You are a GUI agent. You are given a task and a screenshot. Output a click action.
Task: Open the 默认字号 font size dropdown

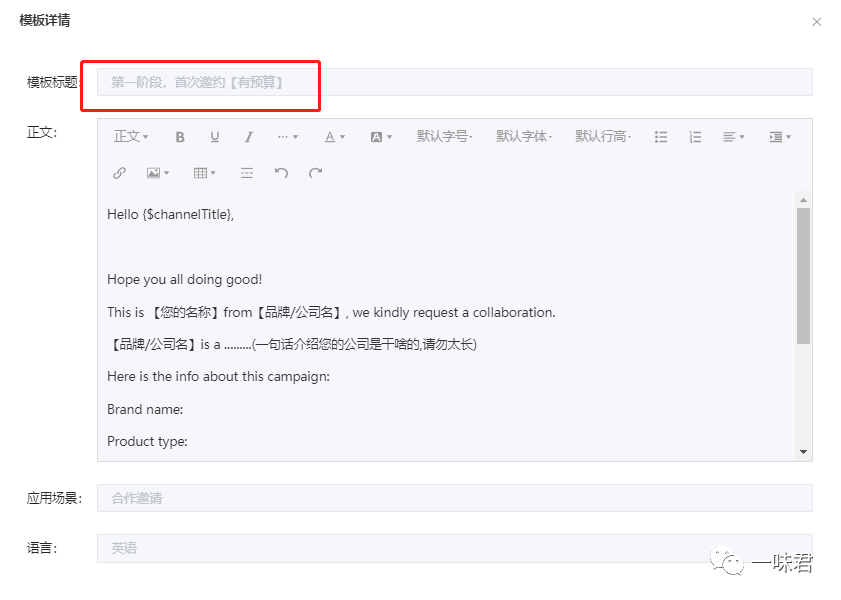(x=445, y=137)
